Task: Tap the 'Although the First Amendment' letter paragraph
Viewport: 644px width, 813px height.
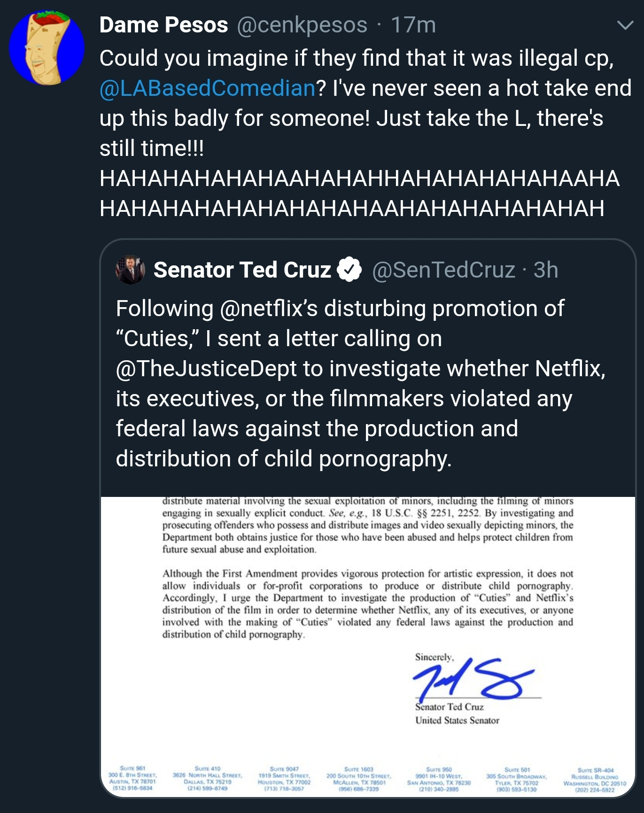Action: click(368, 604)
